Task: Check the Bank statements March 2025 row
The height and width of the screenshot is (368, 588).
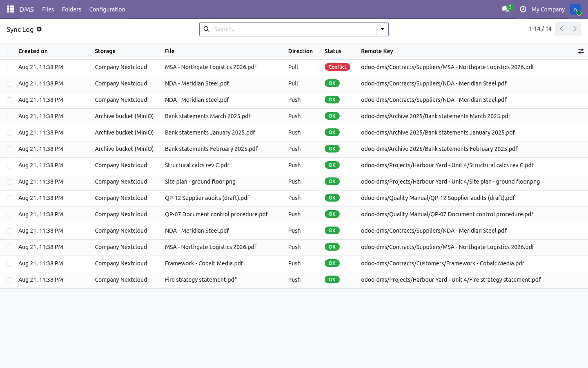Action: (x=9, y=116)
